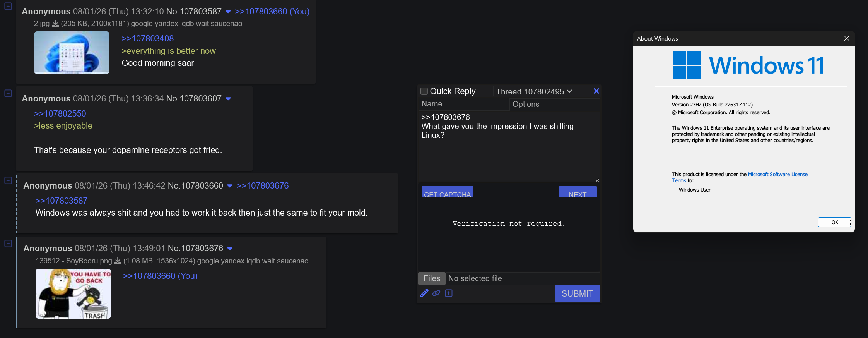Screen dimensions: 868x338
Task: Click the 'No selected file' label
Action: tap(475, 278)
